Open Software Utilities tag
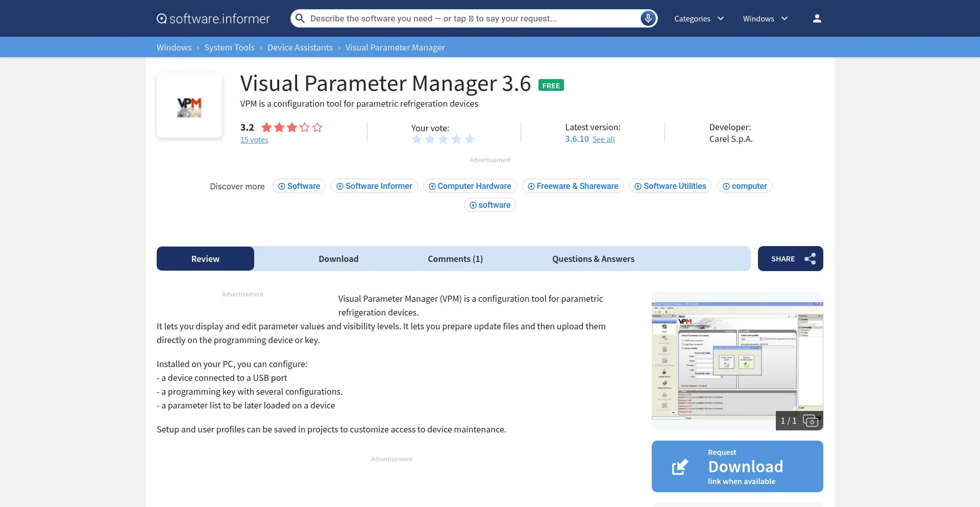Screen dimensions: 980x507 click(x=670, y=186)
